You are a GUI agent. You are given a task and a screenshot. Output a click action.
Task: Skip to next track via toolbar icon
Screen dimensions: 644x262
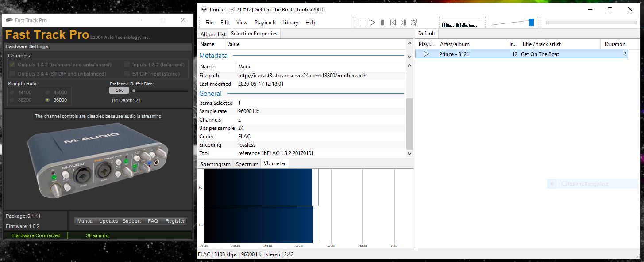403,23
